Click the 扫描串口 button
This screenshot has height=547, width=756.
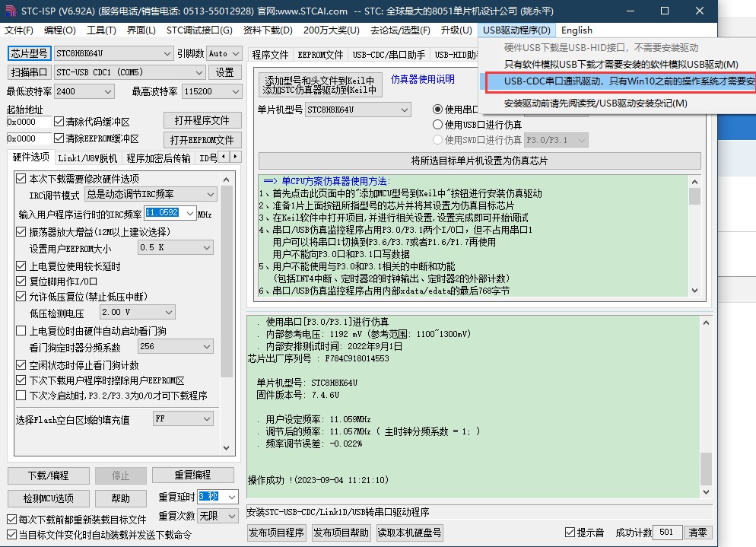(30, 72)
